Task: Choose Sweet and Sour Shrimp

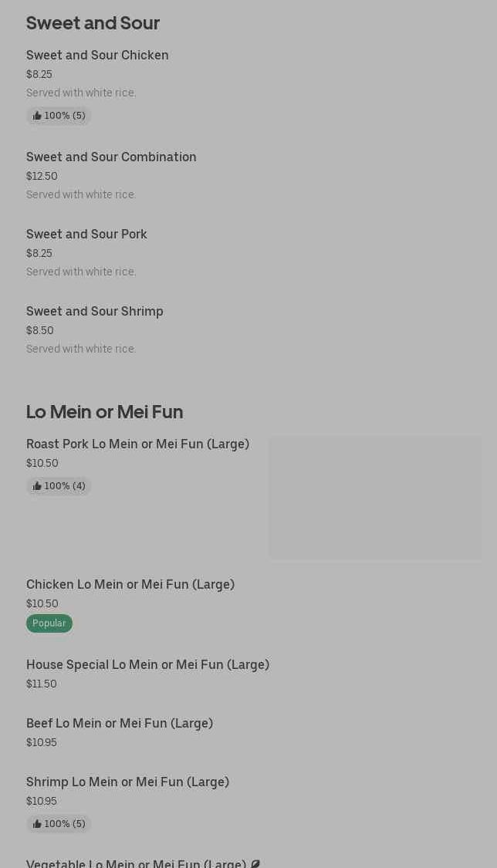Action: tap(95, 311)
